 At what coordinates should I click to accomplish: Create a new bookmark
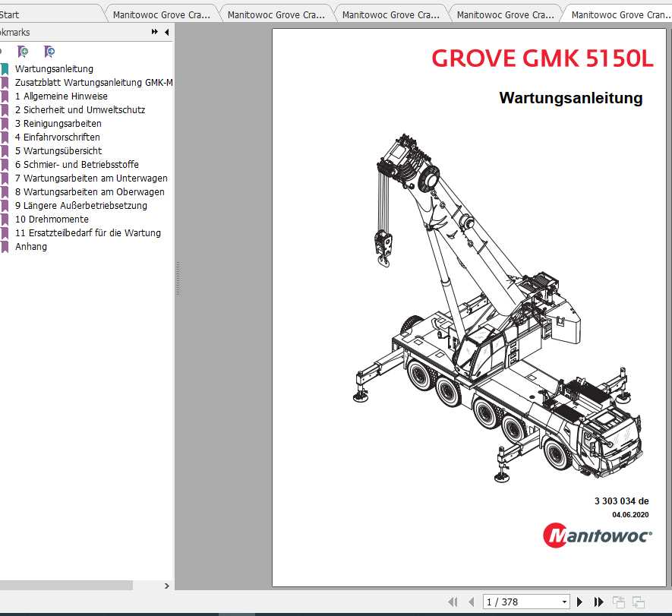(24, 51)
